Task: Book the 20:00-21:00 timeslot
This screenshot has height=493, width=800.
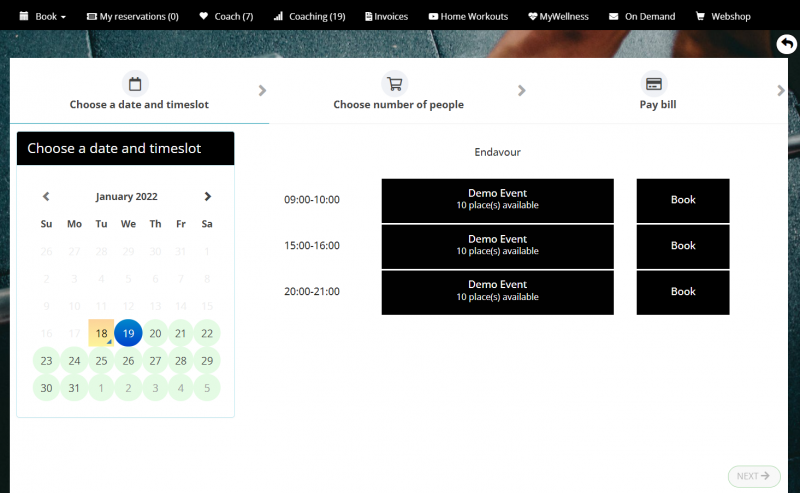Action: click(x=682, y=292)
